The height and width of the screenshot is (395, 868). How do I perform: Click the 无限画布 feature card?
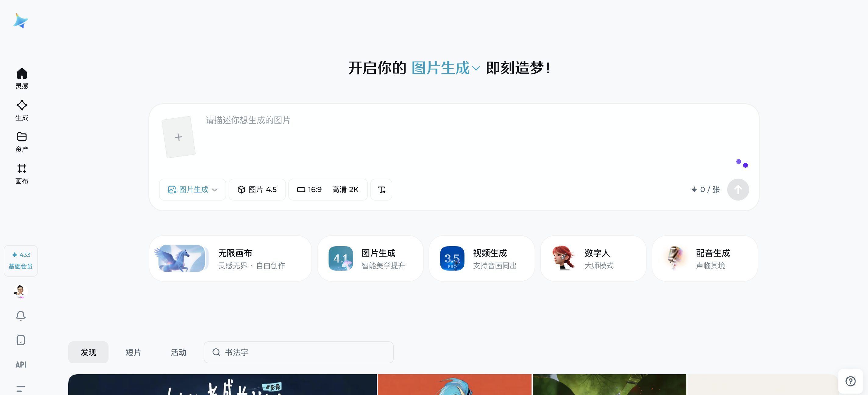click(x=230, y=258)
